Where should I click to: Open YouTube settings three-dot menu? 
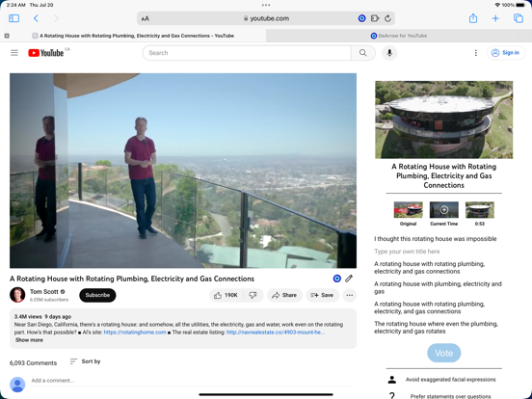pos(476,53)
